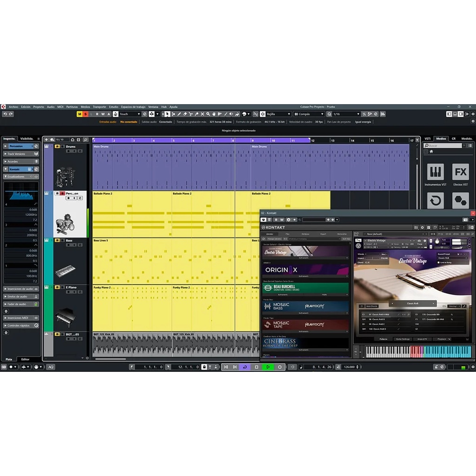Open the Files tab in the Kontakt browser
476x476 pixels.
point(287,234)
